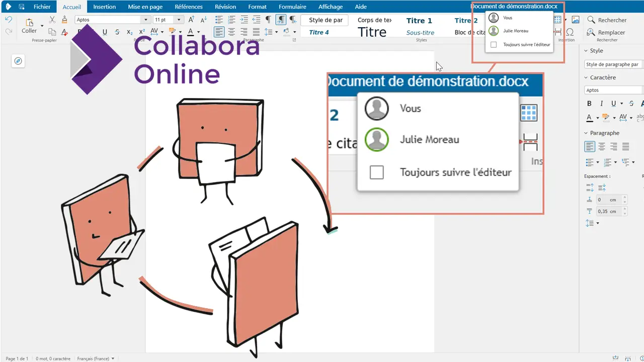Increase paragraph spacing in sidebar
This screenshot has width=644, height=362.
(x=590, y=187)
